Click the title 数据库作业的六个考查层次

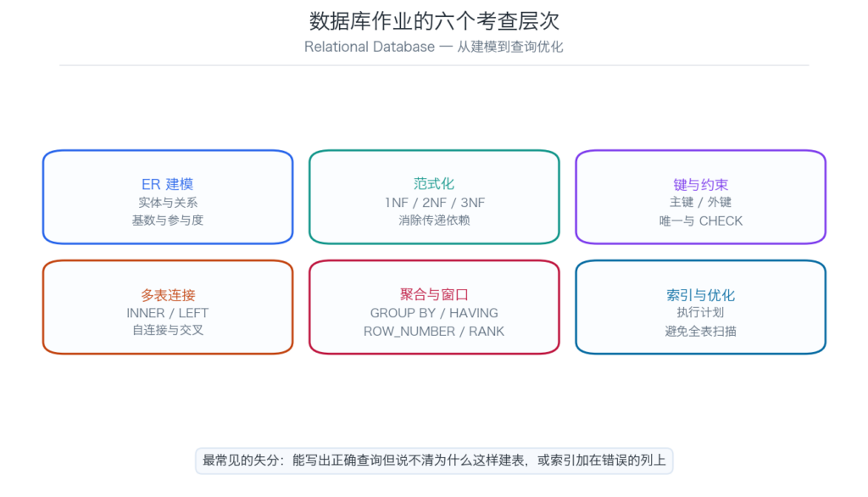[434, 21]
